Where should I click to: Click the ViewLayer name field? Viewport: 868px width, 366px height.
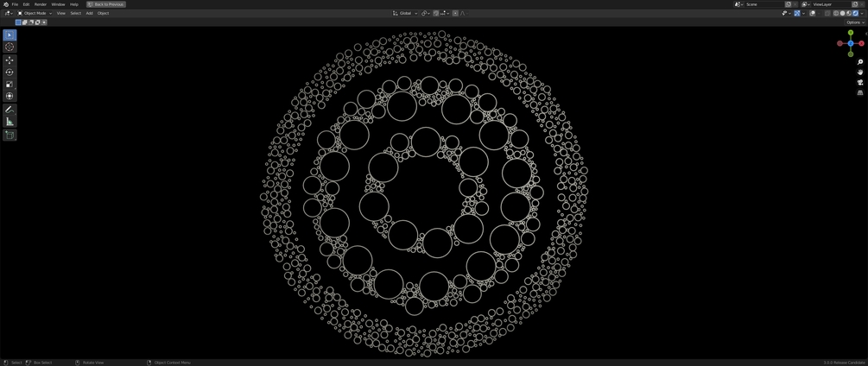point(832,4)
